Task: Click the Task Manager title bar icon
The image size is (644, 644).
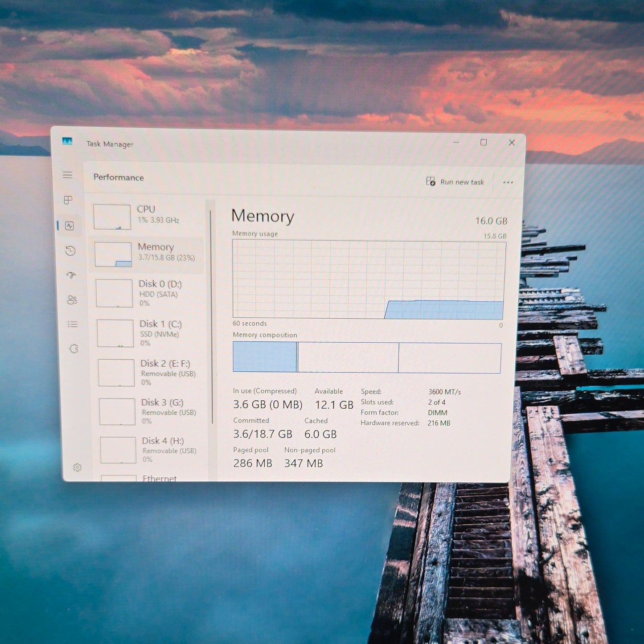Action: coord(67,141)
